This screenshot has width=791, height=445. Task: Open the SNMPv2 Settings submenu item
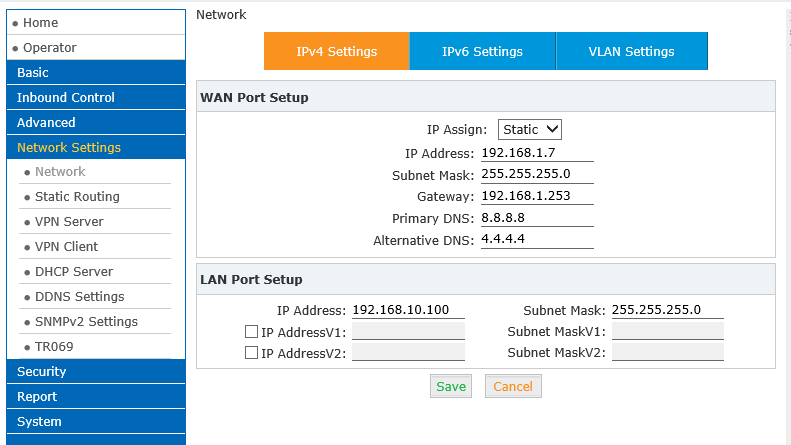click(86, 321)
